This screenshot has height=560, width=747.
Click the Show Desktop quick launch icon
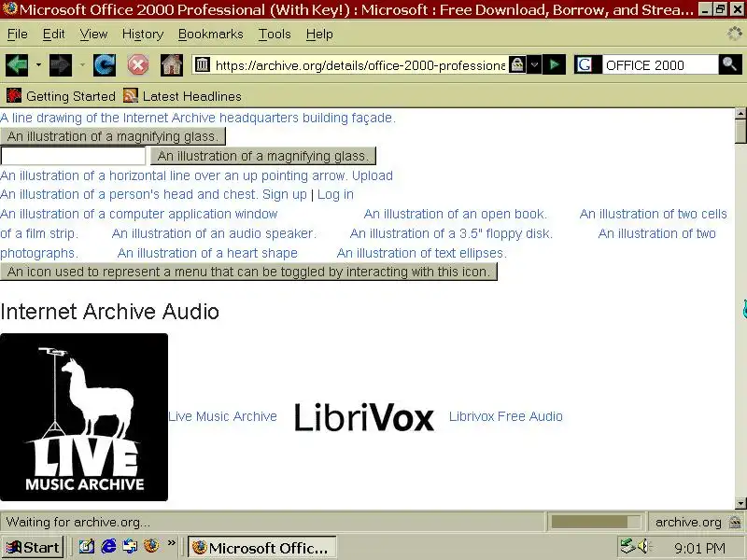pyautogui.click(x=86, y=546)
